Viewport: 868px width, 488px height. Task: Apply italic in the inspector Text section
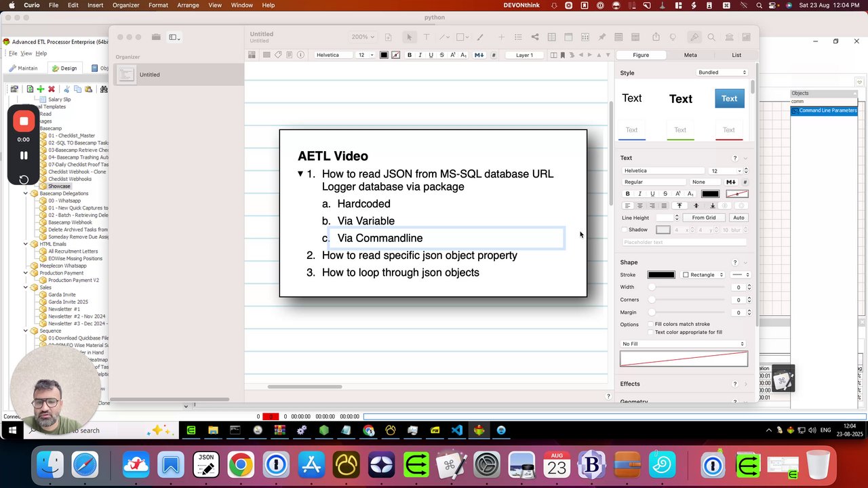coord(639,194)
